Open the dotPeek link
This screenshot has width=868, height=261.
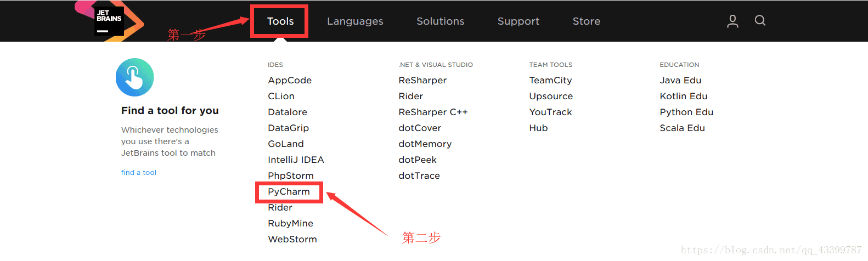tap(418, 160)
